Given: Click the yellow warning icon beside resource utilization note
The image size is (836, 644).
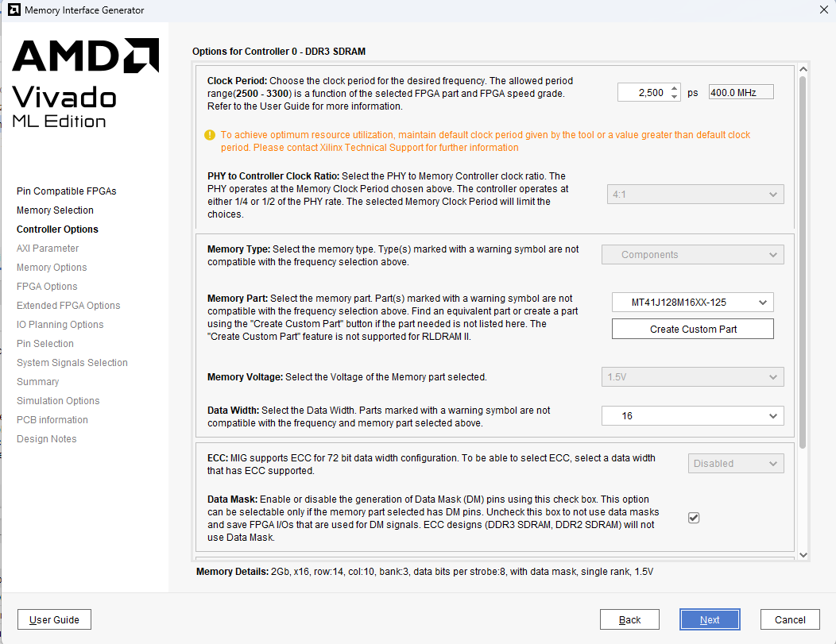Looking at the screenshot, I should (210, 136).
